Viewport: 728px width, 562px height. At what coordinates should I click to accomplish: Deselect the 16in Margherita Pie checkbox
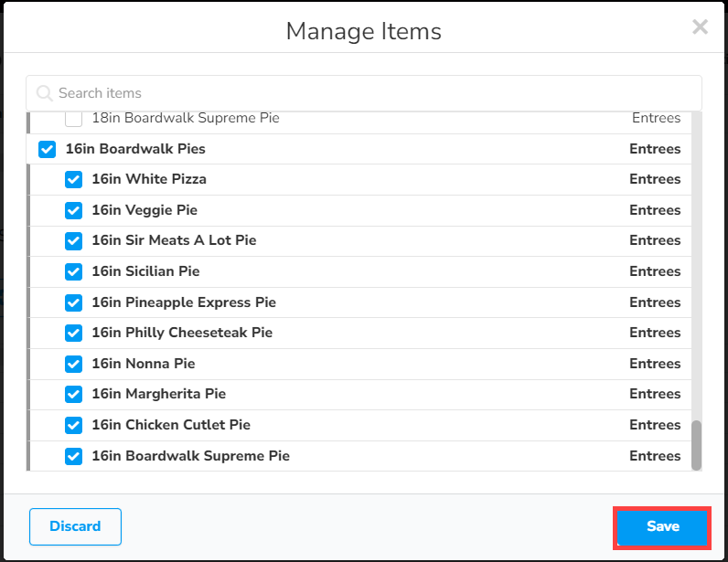point(74,394)
